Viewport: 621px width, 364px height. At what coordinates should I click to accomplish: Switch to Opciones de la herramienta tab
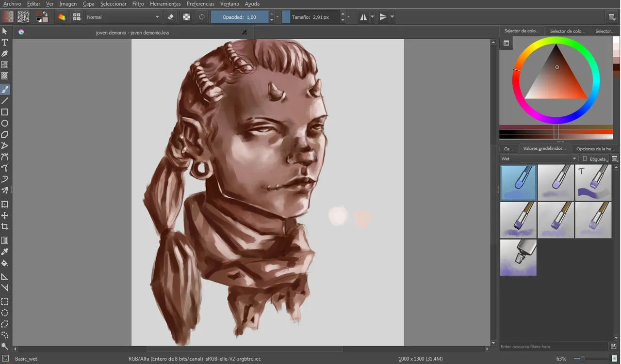596,149
